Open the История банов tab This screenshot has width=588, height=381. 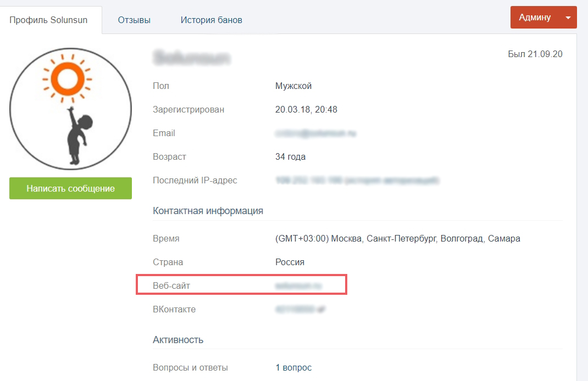pos(212,20)
